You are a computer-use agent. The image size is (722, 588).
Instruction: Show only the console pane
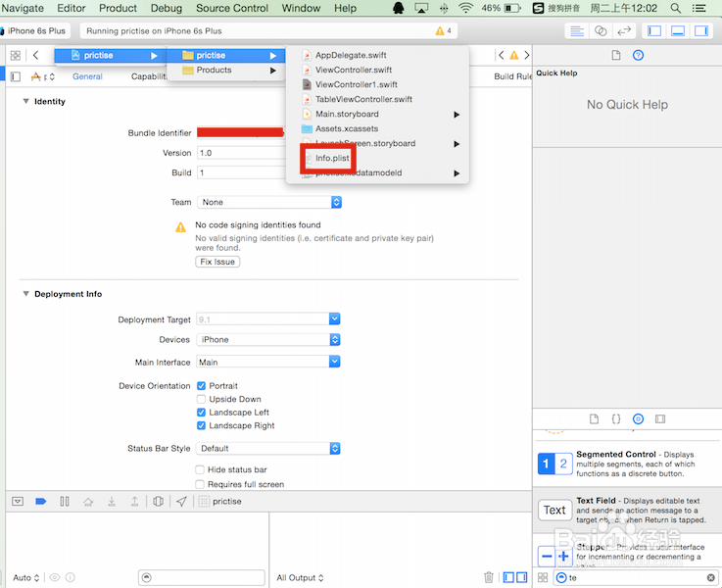[x=522, y=577]
